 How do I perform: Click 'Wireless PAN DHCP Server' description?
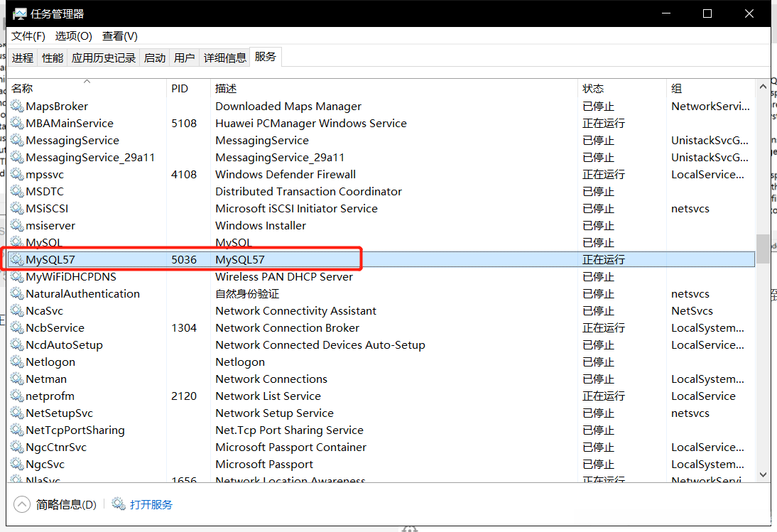click(284, 276)
